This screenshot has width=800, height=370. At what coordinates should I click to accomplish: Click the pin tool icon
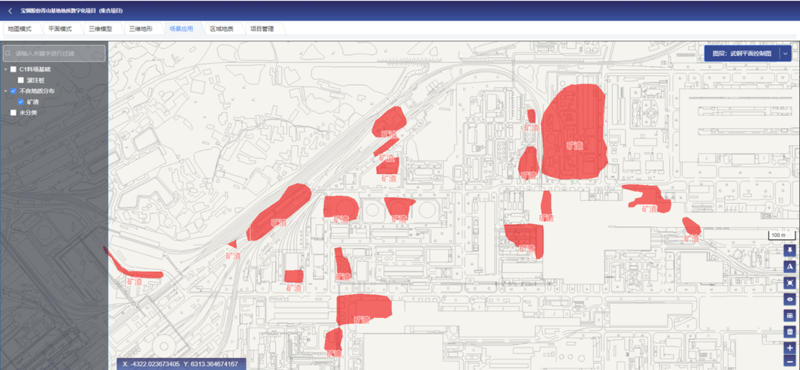[790, 250]
